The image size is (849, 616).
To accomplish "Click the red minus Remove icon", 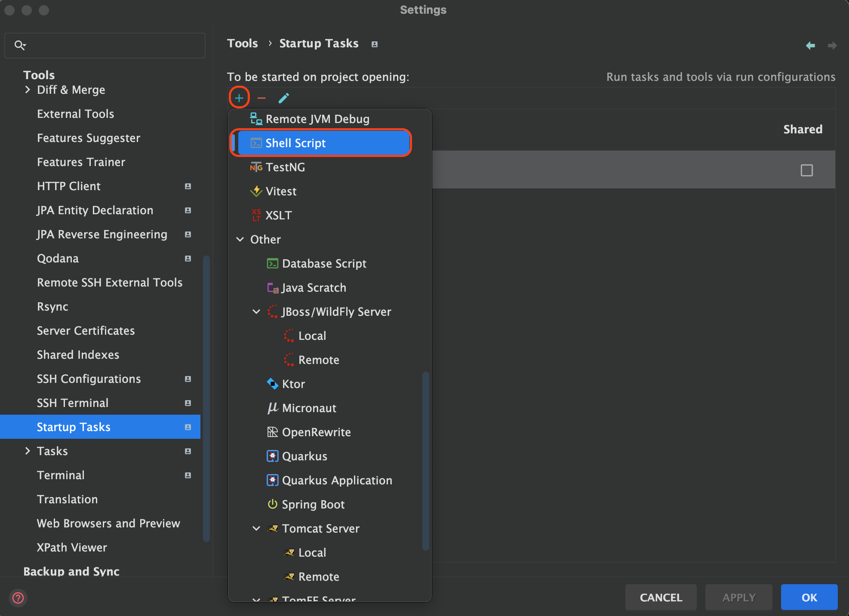I will point(261,98).
